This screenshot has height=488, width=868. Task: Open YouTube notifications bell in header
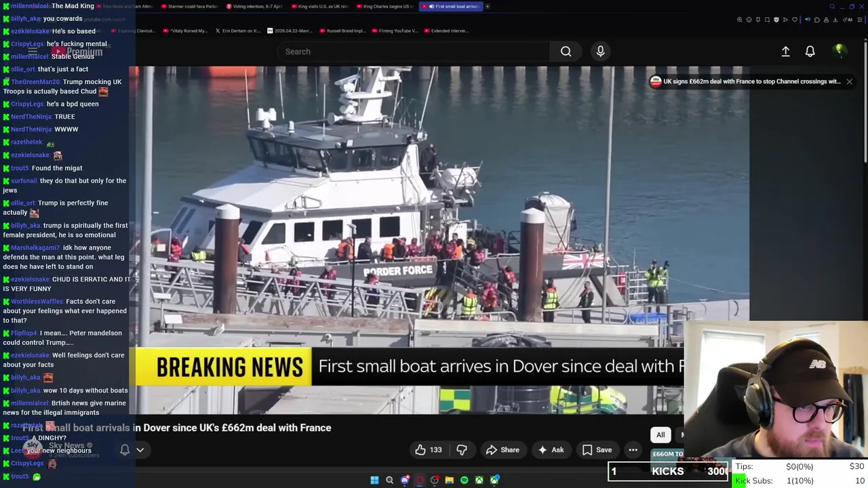click(x=810, y=52)
